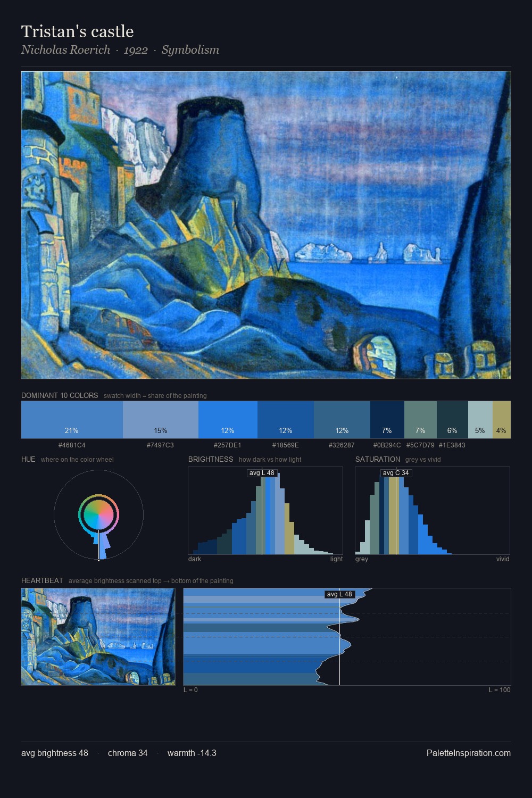
Task: Select the dark navy swatch #0B294C
Action: (387, 420)
